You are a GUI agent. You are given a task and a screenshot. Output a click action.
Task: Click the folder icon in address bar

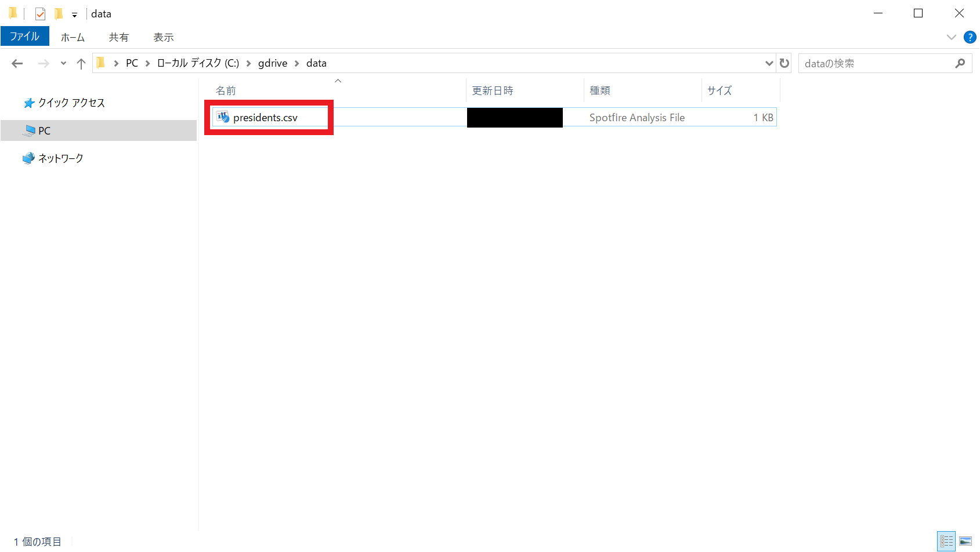tap(101, 63)
